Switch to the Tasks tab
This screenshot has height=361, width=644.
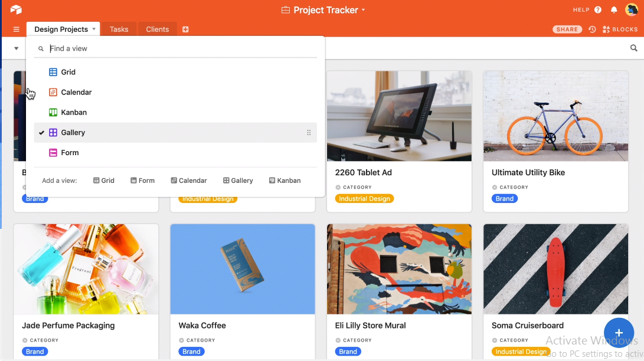[119, 29]
